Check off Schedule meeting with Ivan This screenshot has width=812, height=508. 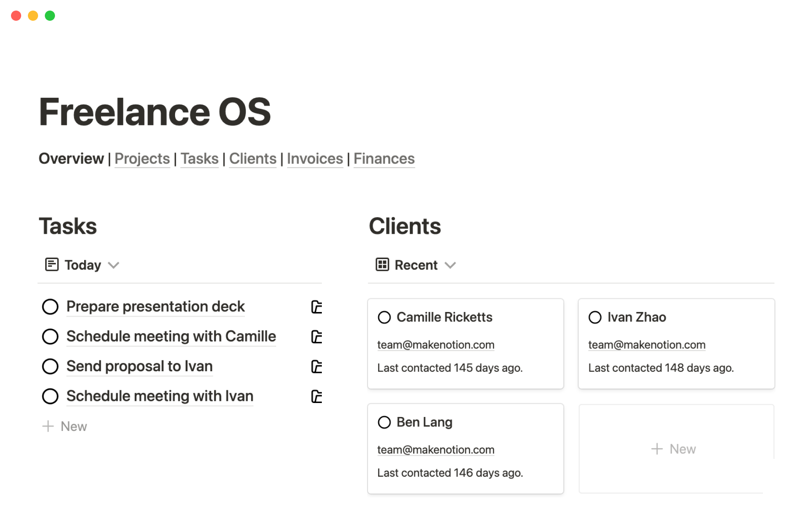click(x=50, y=397)
